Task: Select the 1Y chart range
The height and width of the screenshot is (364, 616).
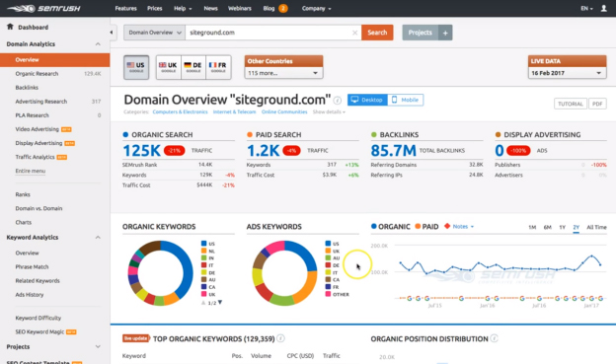Action: click(562, 227)
